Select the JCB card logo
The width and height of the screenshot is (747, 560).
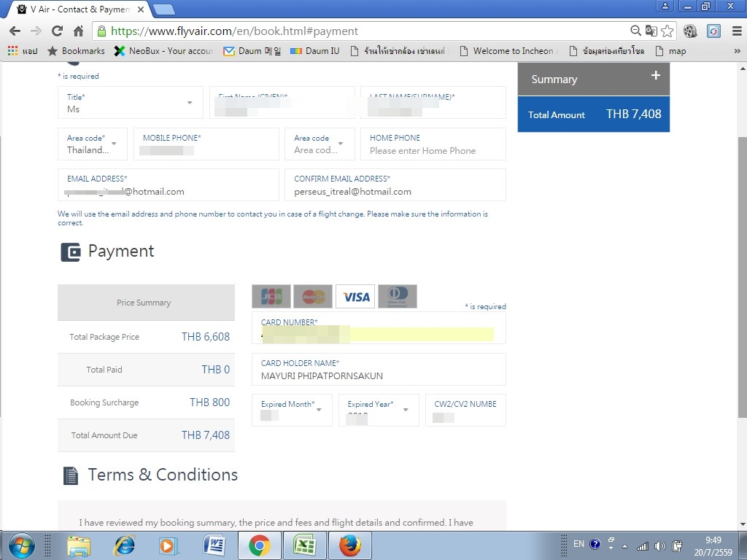click(271, 296)
